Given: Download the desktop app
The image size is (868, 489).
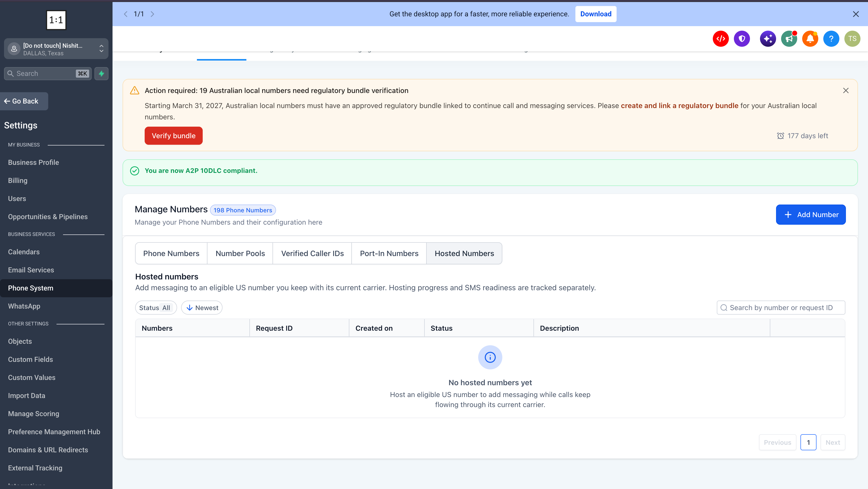Looking at the screenshot, I should [x=595, y=14].
